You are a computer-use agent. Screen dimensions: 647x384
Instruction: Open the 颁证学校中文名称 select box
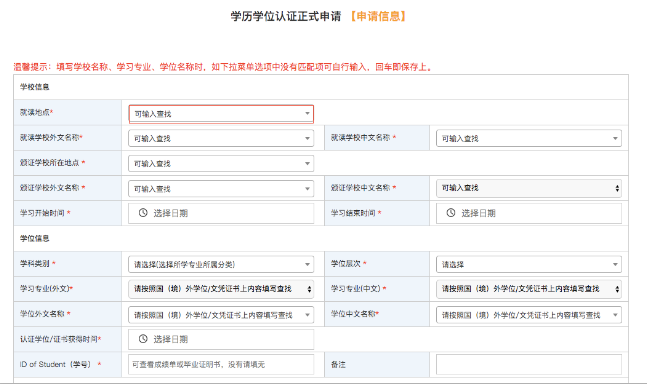point(529,188)
